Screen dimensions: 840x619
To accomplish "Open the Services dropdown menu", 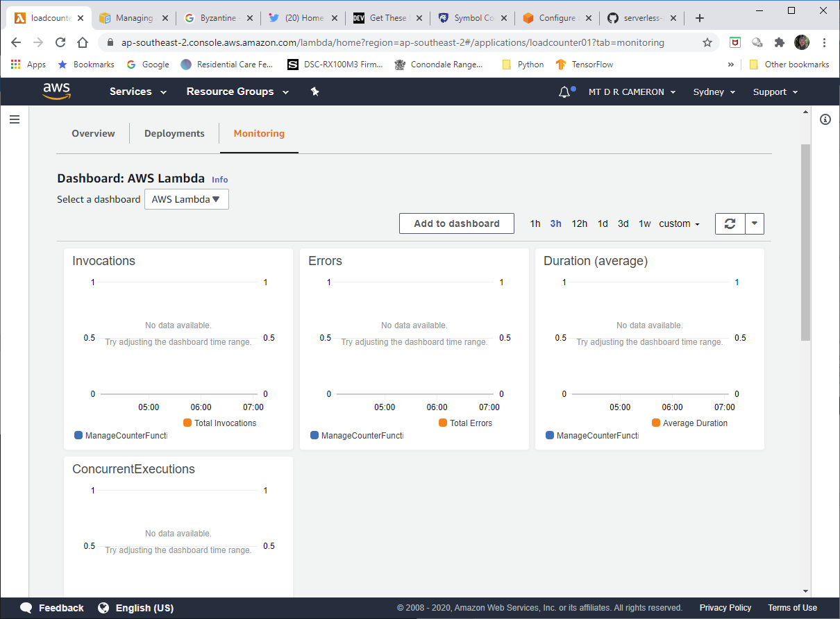I will (138, 92).
